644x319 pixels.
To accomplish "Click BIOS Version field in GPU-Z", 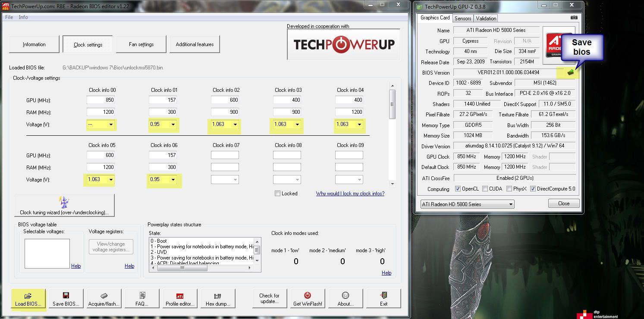I will [509, 72].
